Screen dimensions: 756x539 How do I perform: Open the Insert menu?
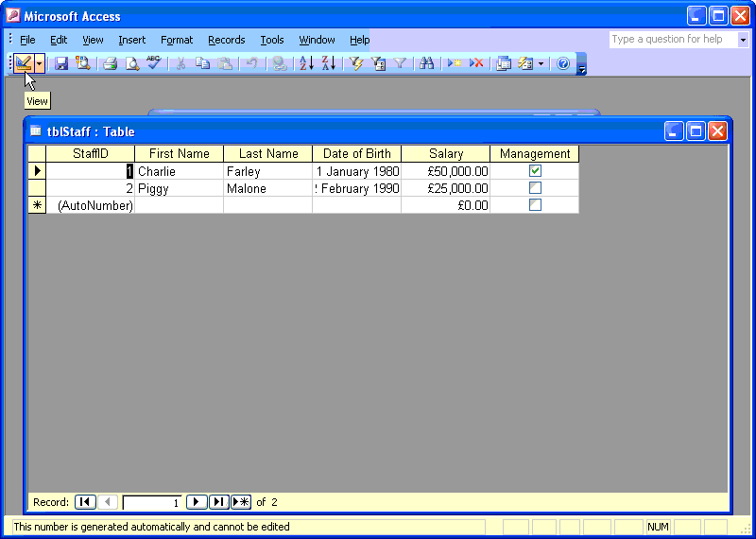131,40
